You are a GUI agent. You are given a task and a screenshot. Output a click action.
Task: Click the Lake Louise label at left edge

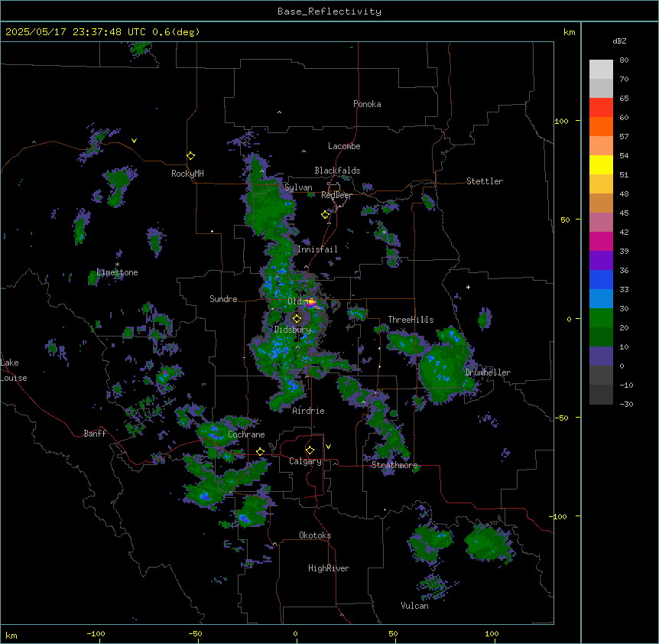pos(14,370)
